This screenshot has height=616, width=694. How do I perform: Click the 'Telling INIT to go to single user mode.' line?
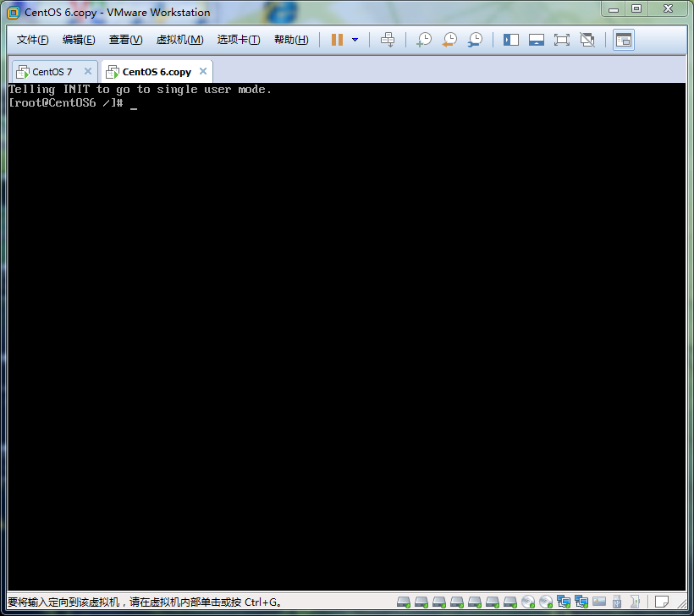140,90
